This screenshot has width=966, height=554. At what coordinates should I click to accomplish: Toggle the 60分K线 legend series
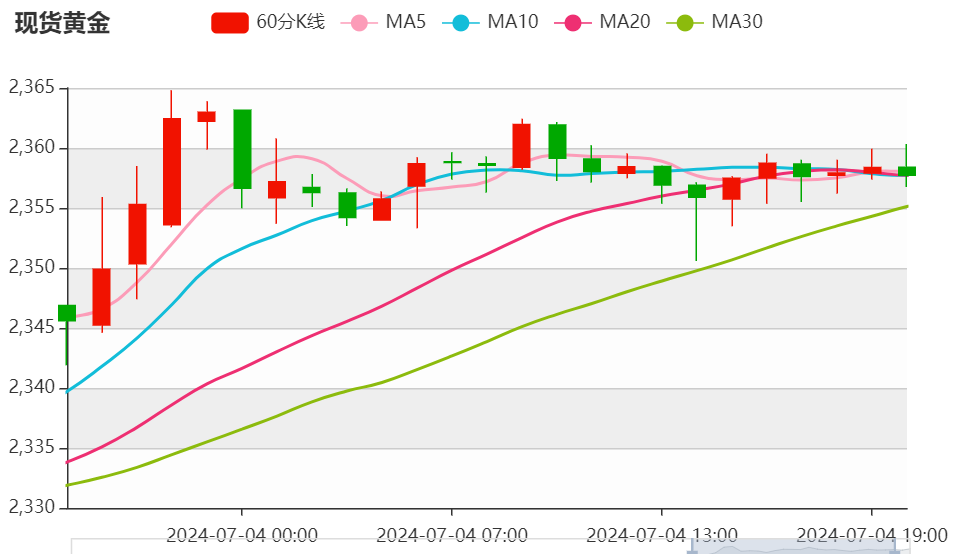268,23
